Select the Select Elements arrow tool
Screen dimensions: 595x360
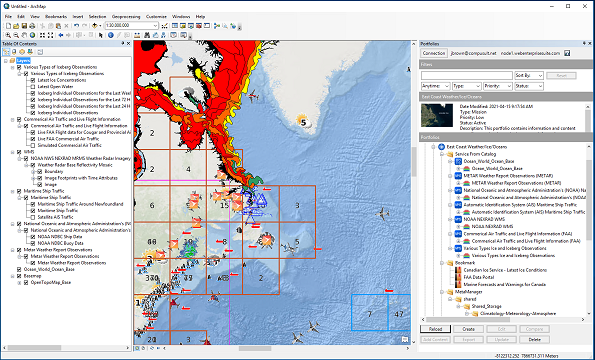coord(101,35)
